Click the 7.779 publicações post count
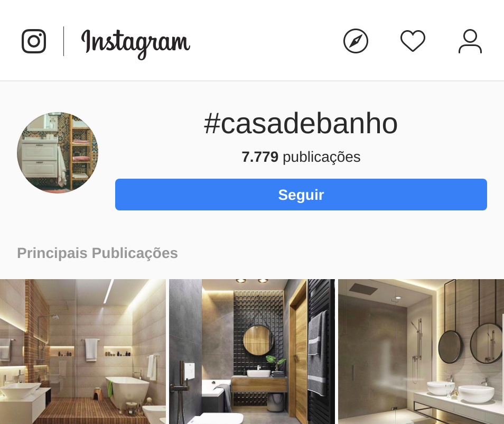 [x=301, y=157]
